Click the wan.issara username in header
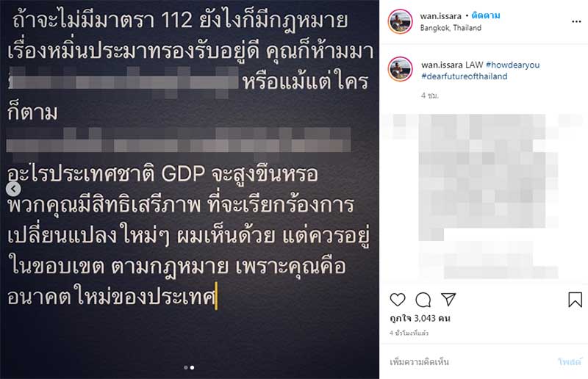The image size is (588, 379). coord(440,16)
